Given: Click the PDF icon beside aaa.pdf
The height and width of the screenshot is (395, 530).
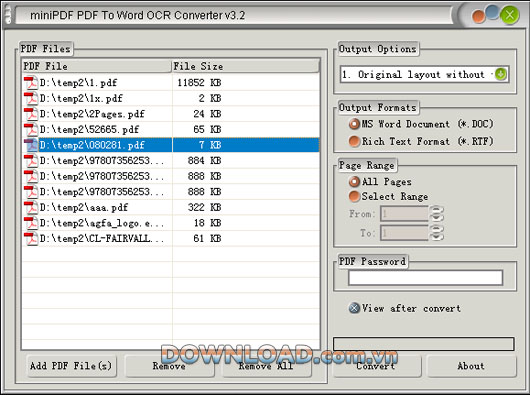Looking at the screenshot, I should coord(31,207).
